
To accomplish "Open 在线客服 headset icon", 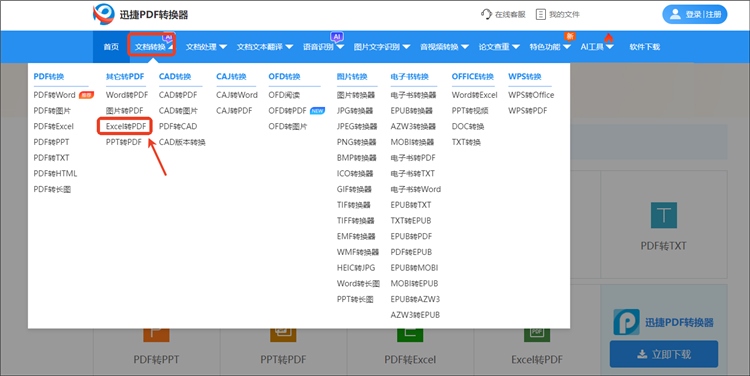I will [x=486, y=14].
